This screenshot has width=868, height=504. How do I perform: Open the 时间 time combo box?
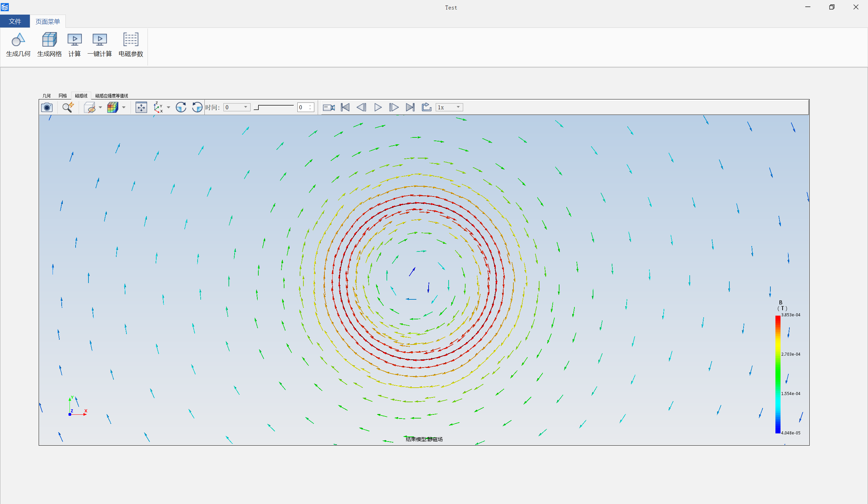[237, 107]
